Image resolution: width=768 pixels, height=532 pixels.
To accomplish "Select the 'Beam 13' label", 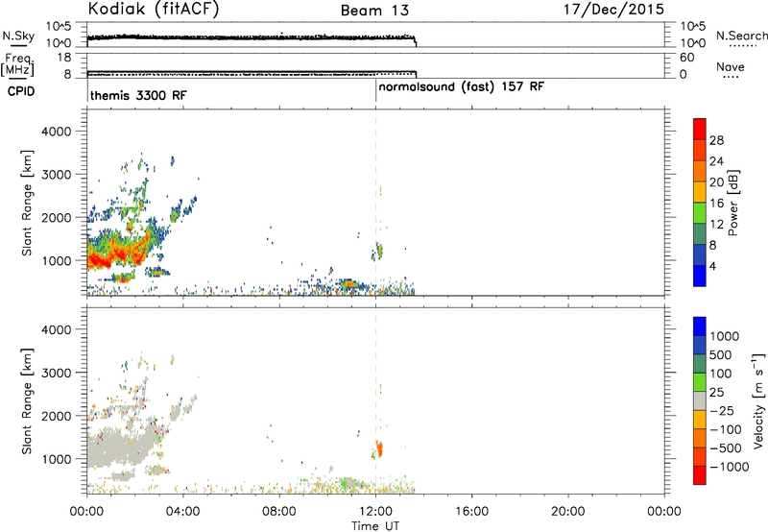I will pos(374,11).
